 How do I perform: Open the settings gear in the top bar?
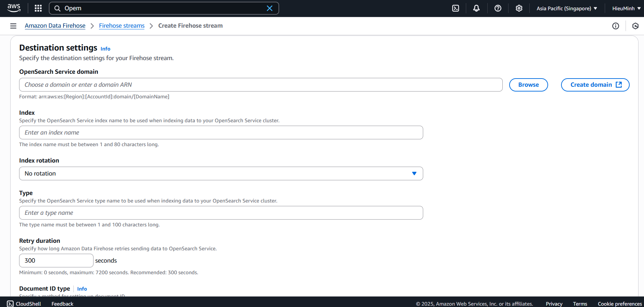coord(519,8)
